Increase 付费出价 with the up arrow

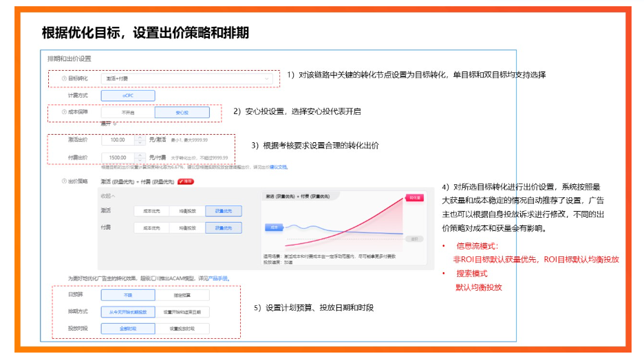(x=140, y=155)
